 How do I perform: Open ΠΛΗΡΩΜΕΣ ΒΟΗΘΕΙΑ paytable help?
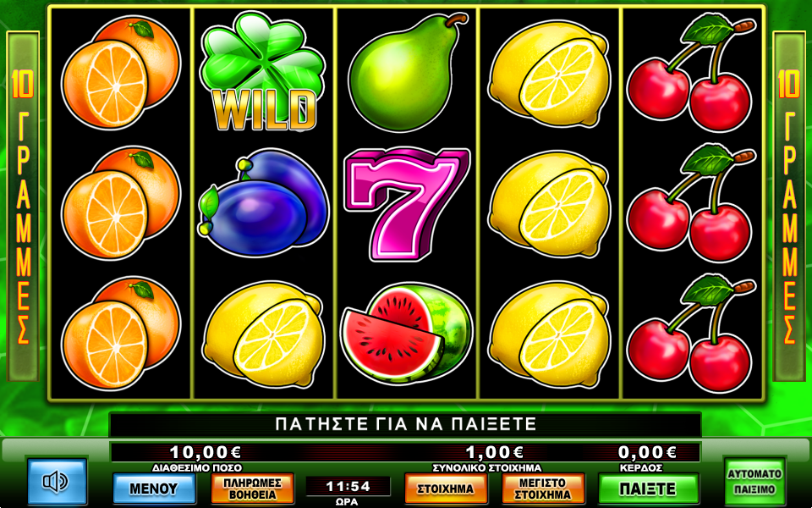pos(252,489)
